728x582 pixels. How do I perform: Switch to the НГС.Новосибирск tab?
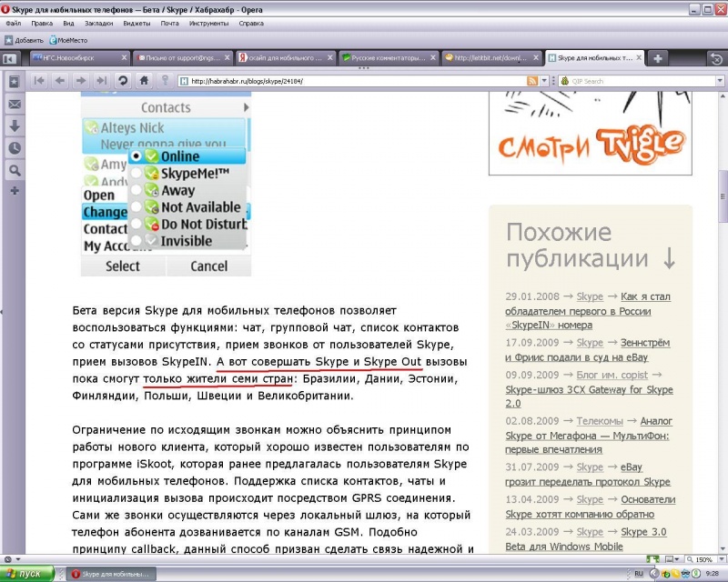77,58
